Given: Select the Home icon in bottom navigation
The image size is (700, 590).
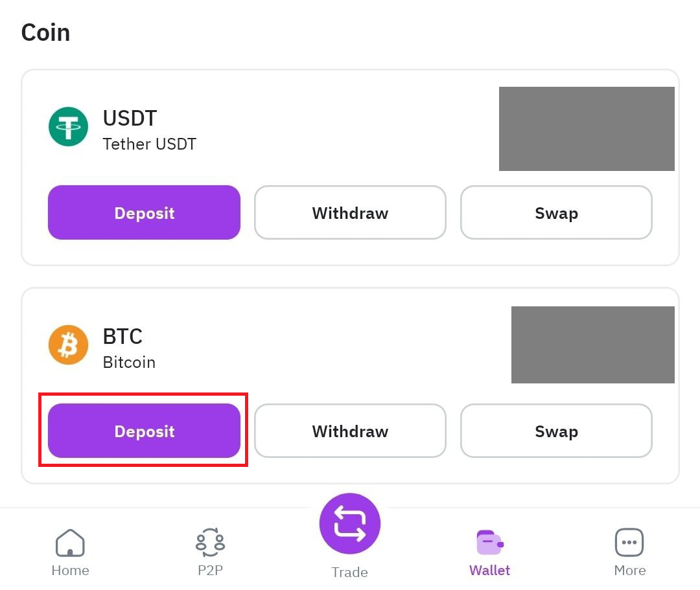Looking at the screenshot, I should 70,542.
